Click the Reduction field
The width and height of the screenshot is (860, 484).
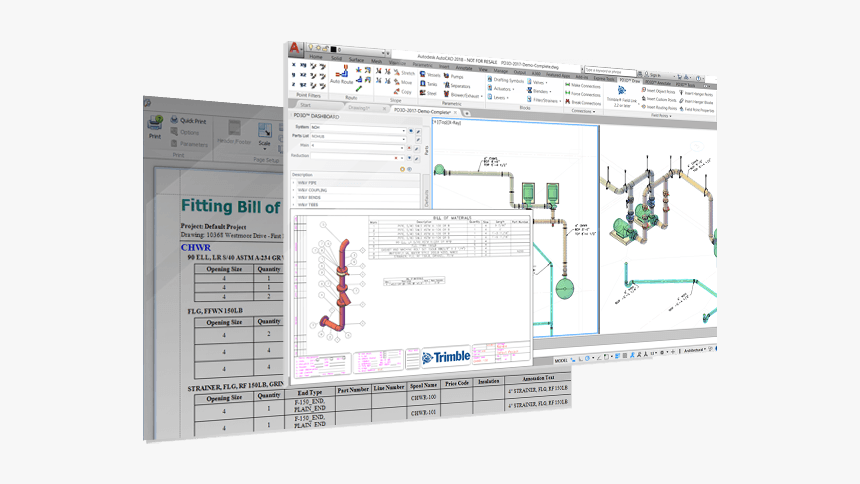click(x=357, y=156)
